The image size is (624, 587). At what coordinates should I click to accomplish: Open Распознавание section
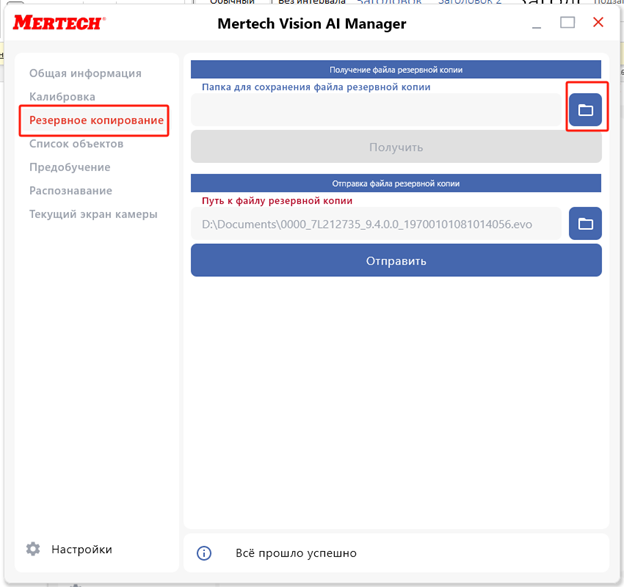tap(70, 191)
